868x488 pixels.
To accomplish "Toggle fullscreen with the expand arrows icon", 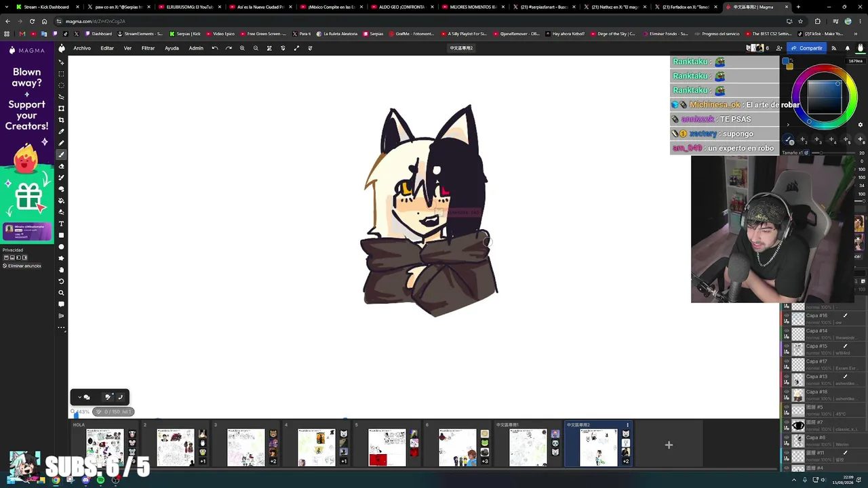I will [296, 48].
